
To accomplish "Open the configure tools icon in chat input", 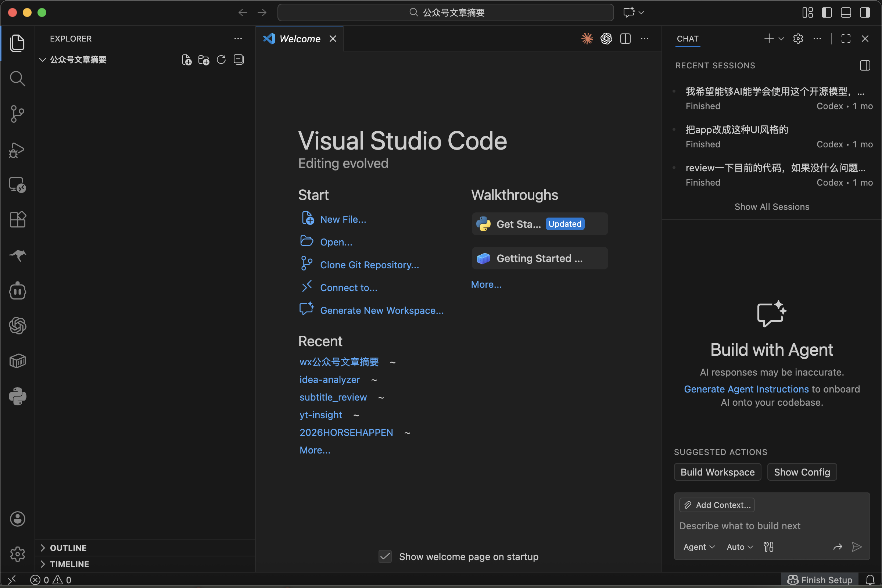I will tap(768, 547).
